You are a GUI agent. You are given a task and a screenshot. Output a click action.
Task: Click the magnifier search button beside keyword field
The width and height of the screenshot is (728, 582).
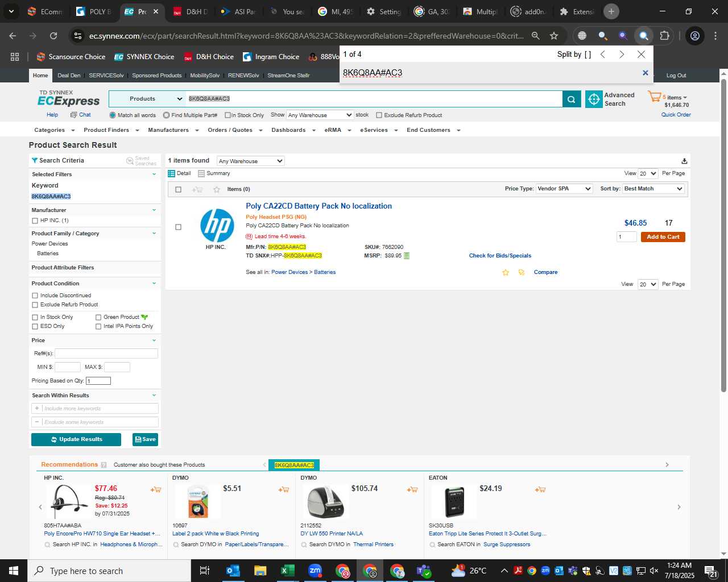pyautogui.click(x=572, y=99)
